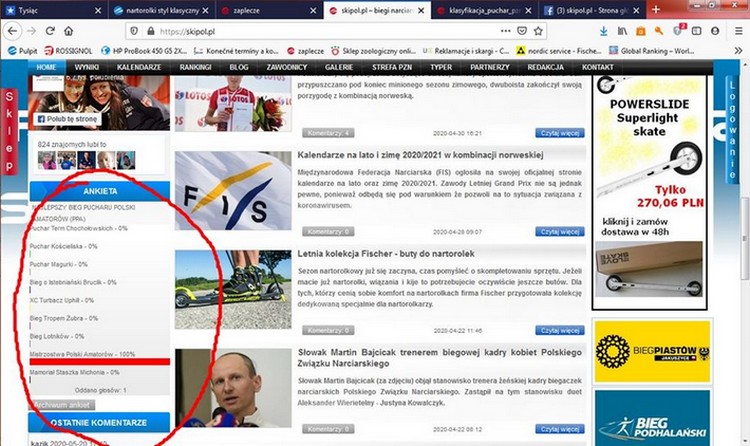Click the padlock site security icon
Screen dimensions: 750x446
151,31
